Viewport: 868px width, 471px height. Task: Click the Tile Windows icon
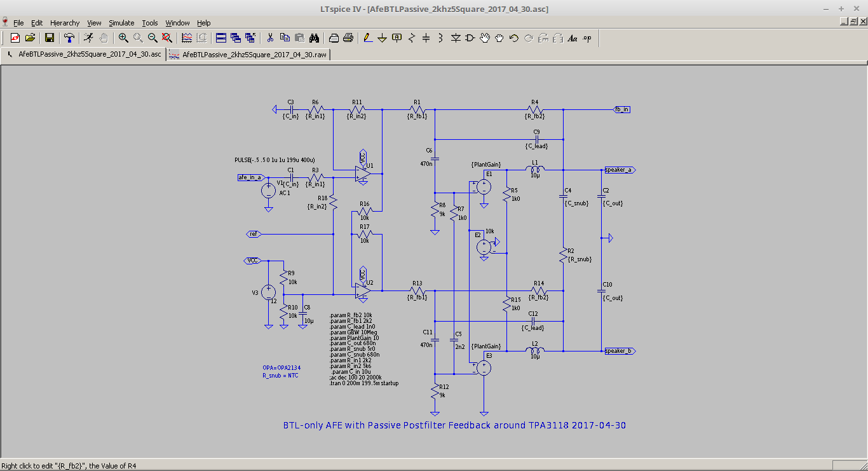click(x=220, y=38)
